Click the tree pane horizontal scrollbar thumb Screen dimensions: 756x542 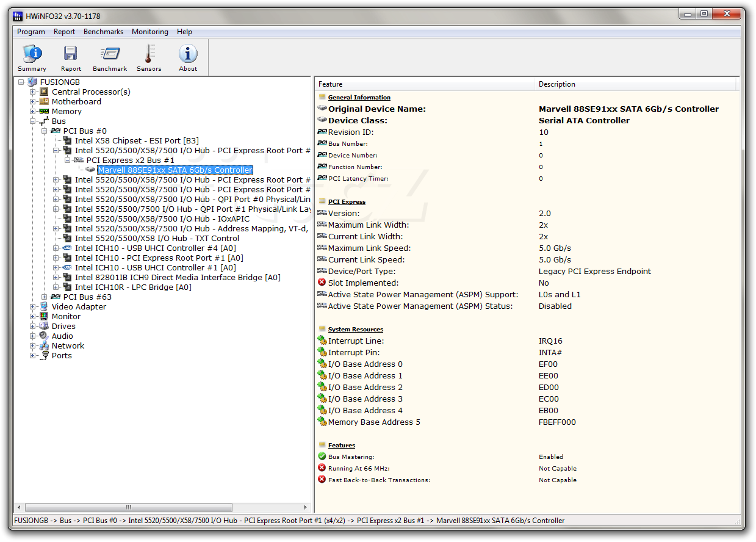pyautogui.click(x=128, y=507)
